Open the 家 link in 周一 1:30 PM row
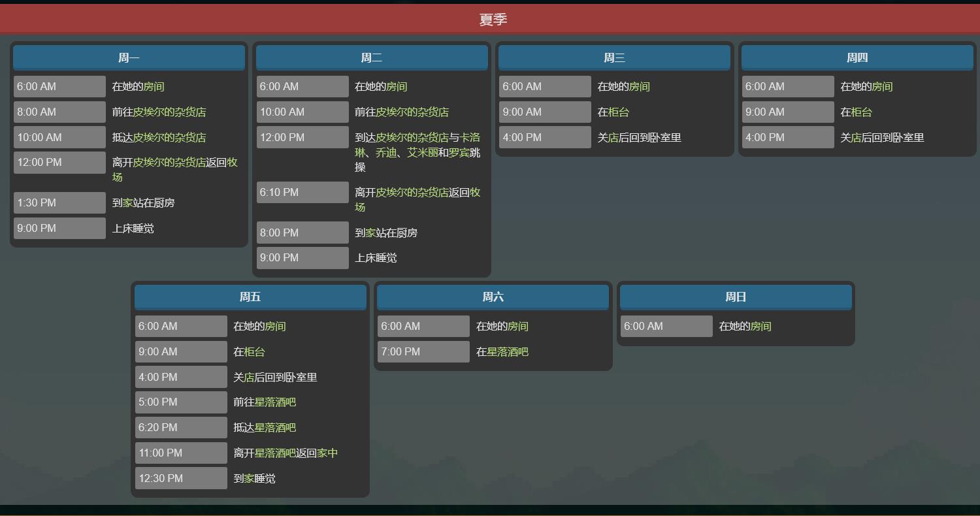The height and width of the screenshot is (516, 980). [x=128, y=202]
